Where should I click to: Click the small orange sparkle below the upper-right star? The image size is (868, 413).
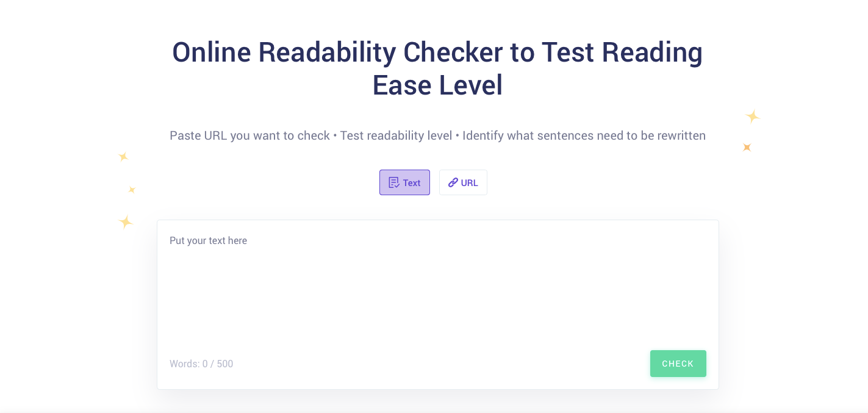747,147
